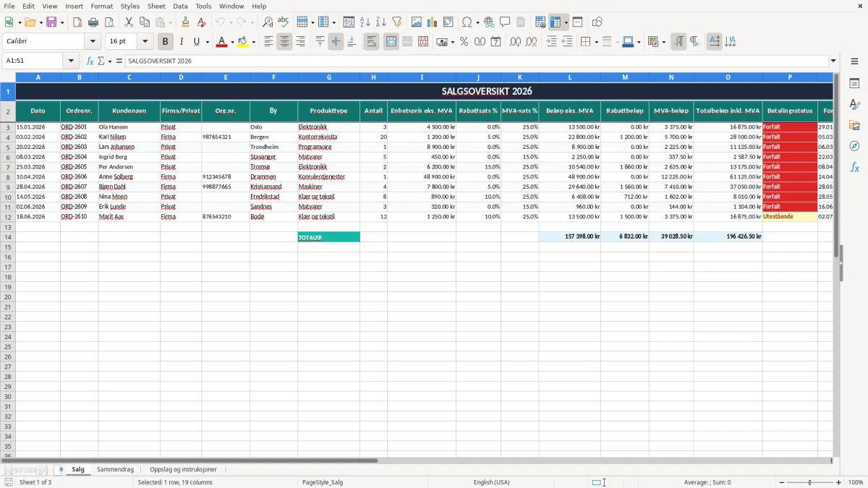The height and width of the screenshot is (488, 868).
Task: Click the Save document icon
Action: (51, 22)
